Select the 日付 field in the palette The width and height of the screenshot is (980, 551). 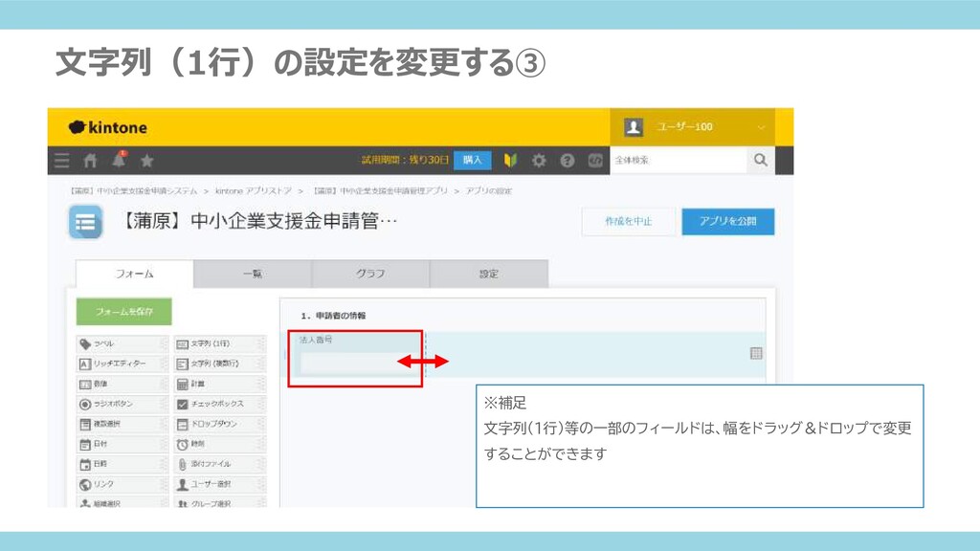[x=122, y=444]
